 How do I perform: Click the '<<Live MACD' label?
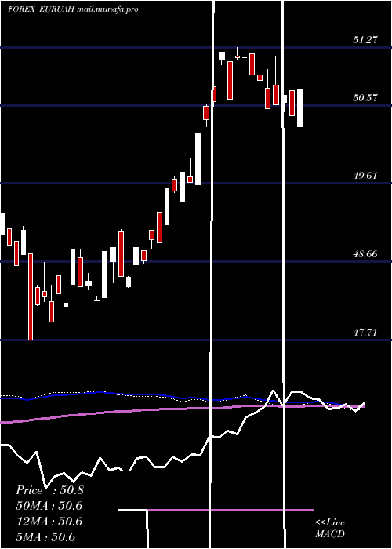330,529
